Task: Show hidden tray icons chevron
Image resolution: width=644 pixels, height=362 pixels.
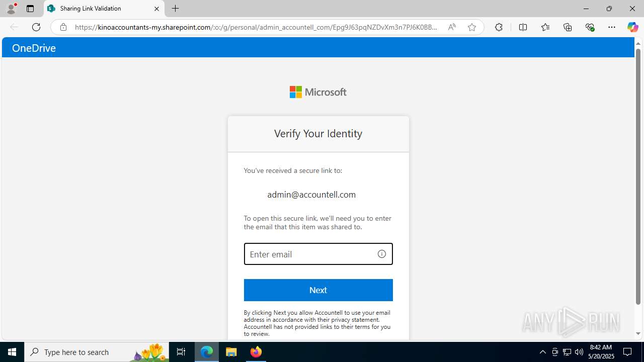Action: [x=542, y=352]
